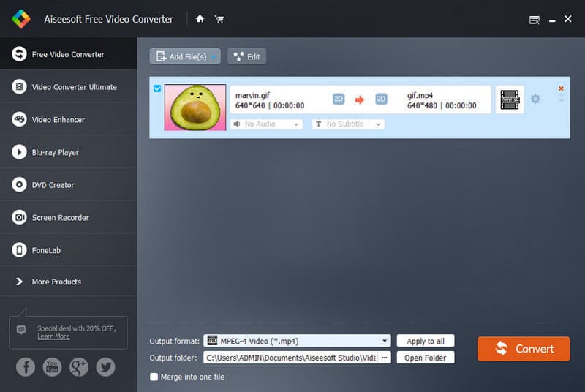Open the shopping cart icon

point(219,19)
